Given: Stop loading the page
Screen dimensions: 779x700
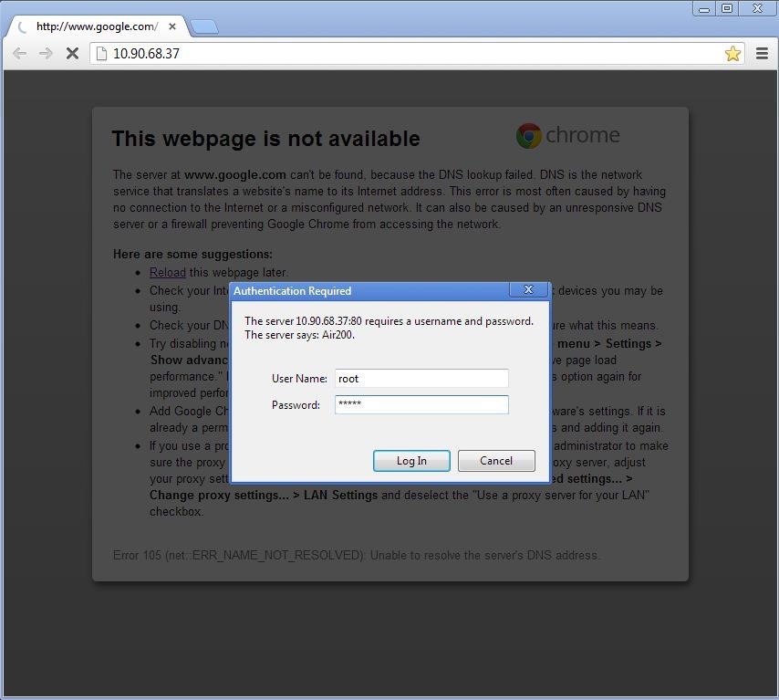Looking at the screenshot, I should click(73, 53).
